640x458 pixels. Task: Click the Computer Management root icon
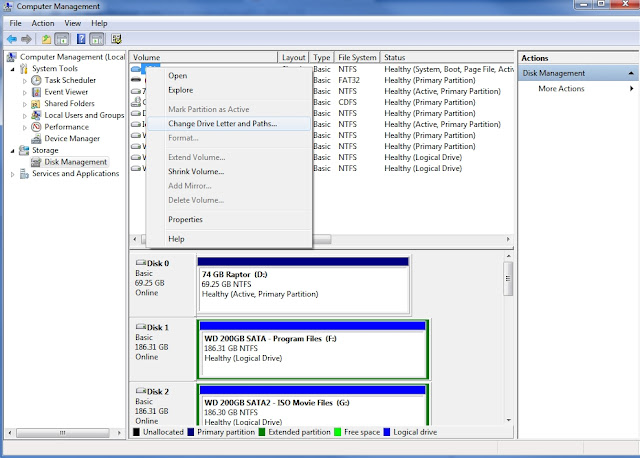(12, 57)
